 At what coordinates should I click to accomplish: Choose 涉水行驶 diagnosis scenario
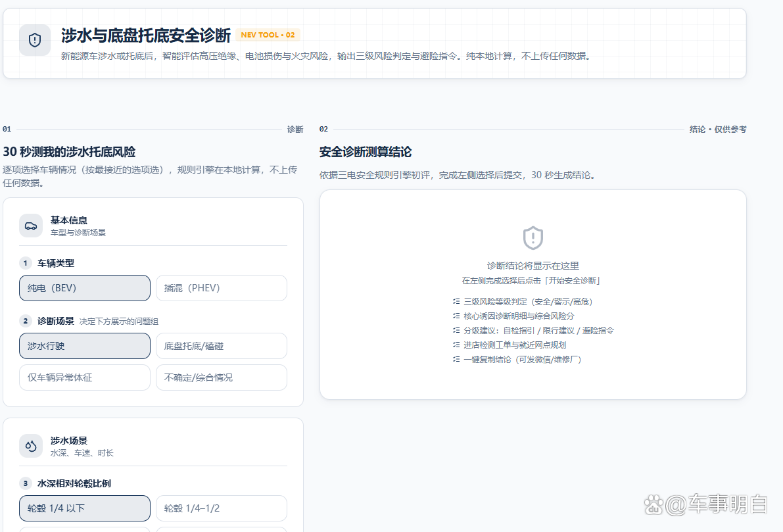coord(85,346)
